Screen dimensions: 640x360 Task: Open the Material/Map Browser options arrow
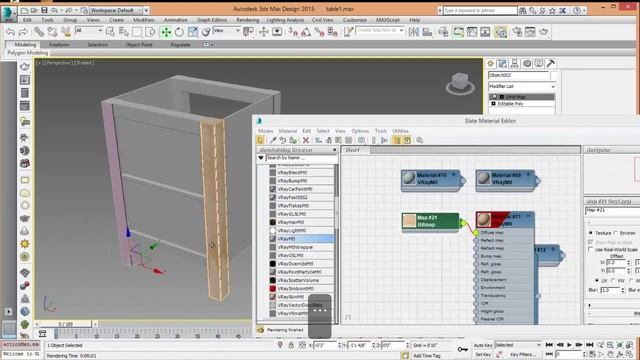pyautogui.click(x=261, y=158)
